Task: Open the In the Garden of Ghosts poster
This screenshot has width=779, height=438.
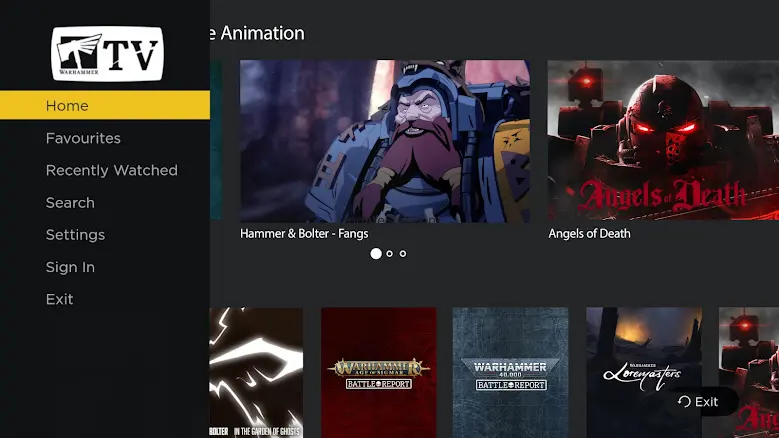Action: coord(256,372)
